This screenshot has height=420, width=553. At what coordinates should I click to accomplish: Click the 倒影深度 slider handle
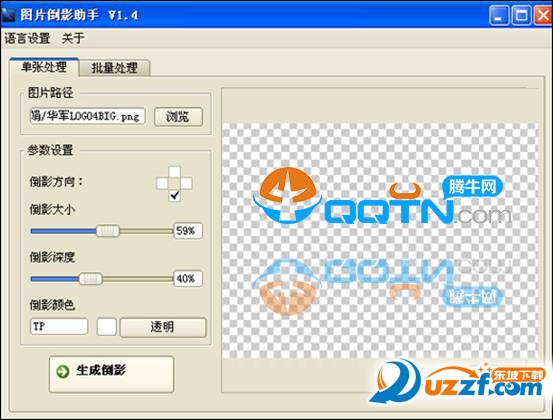91,279
